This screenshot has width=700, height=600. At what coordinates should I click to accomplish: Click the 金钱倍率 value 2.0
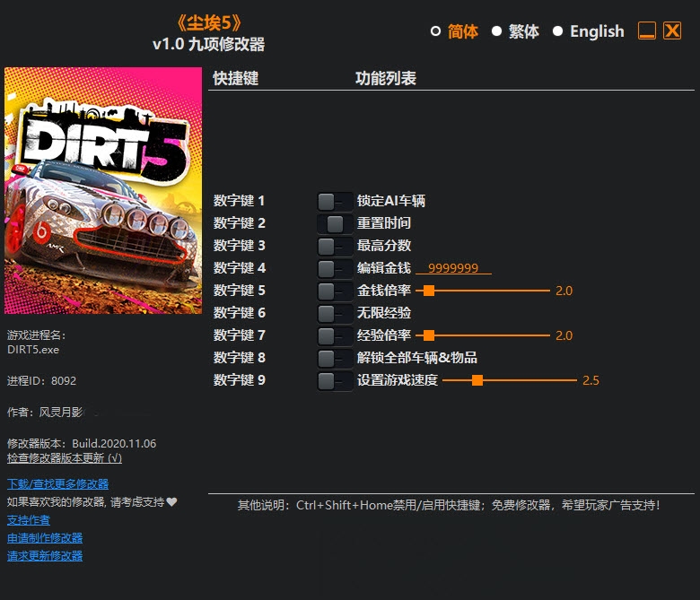pyautogui.click(x=564, y=291)
